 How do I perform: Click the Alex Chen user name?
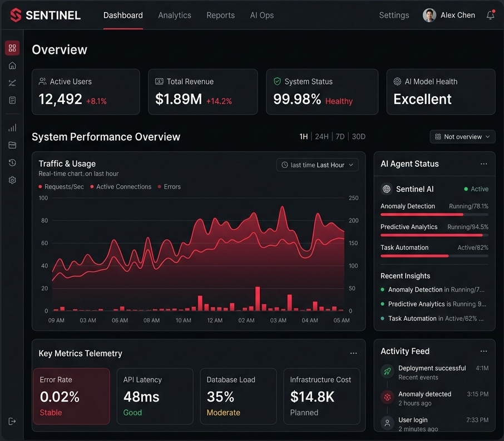458,15
